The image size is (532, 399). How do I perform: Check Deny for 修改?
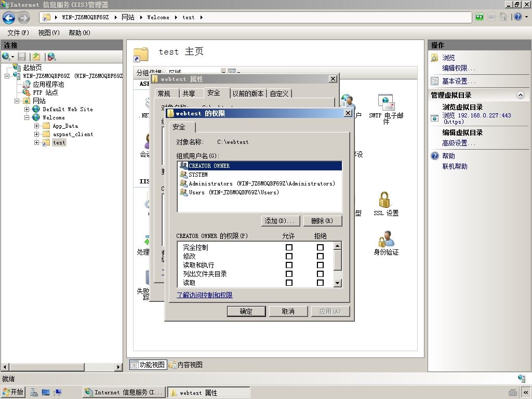pos(320,256)
